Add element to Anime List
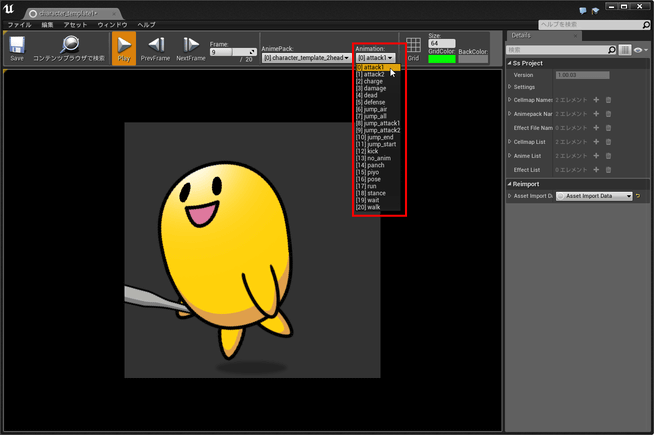The height and width of the screenshot is (435, 654). [x=596, y=156]
